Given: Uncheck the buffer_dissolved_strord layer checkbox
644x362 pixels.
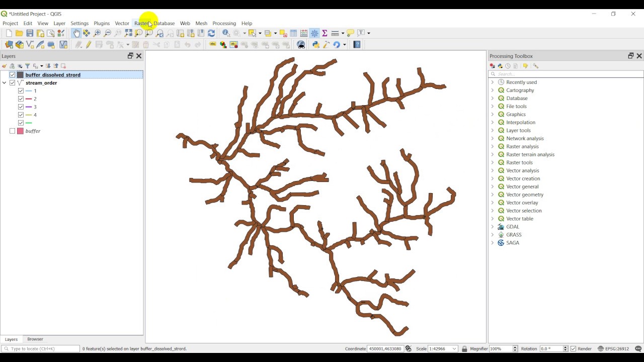Looking at the screenshot, I should click(x=13, y=75).
